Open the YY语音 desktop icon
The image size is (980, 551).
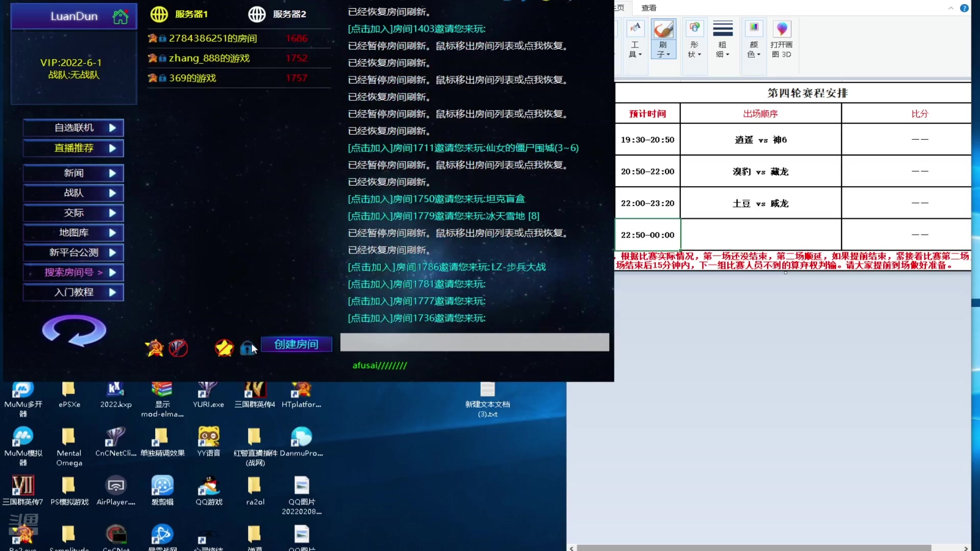208,442
